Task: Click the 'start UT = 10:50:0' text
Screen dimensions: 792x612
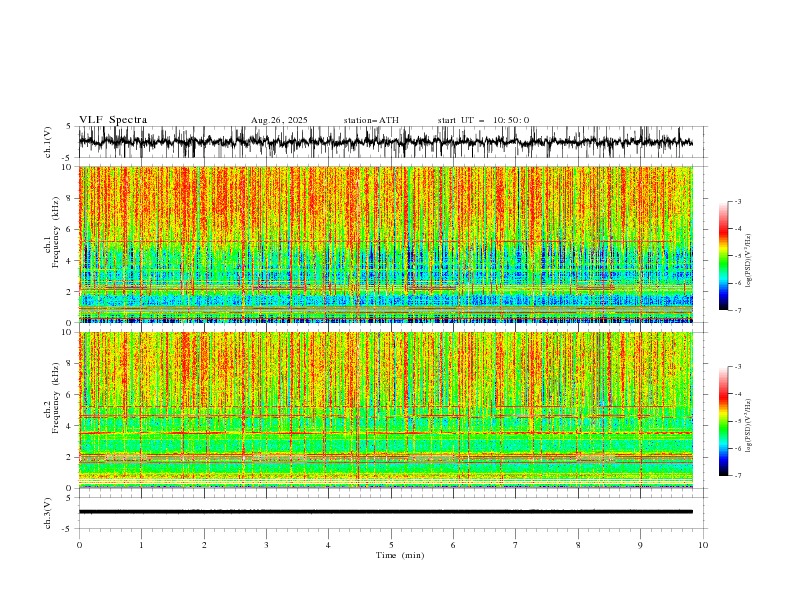Action: pos(483,120)
